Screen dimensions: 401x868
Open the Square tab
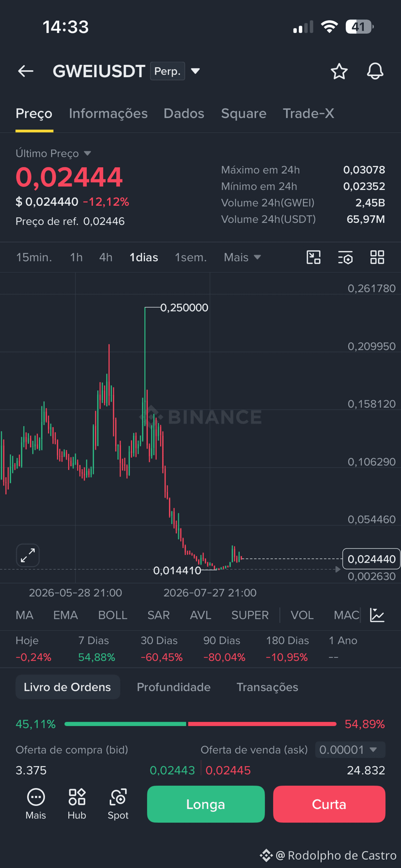[244, 113]
